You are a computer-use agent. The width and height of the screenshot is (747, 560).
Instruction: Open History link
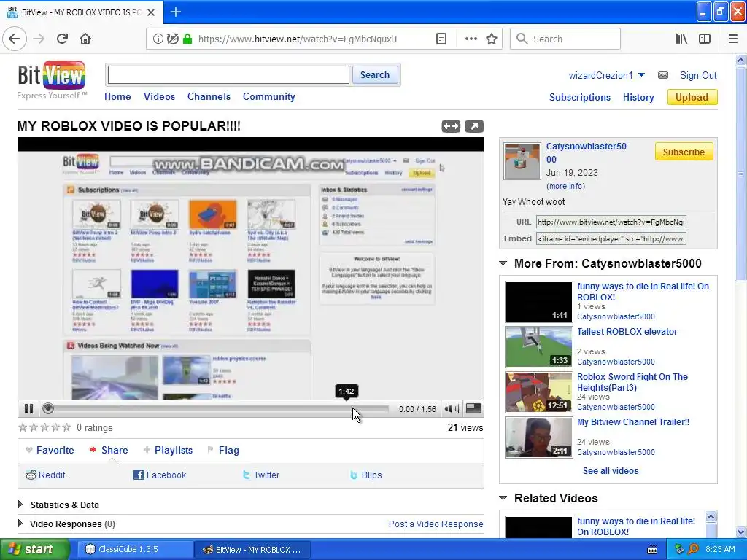(638, 97)
